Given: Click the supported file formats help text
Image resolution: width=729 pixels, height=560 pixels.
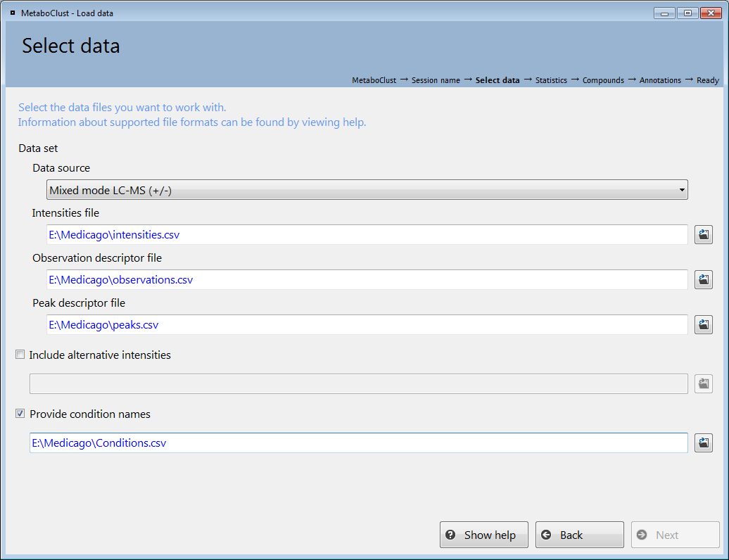Looking at the screenshot, I should [192, 122].
